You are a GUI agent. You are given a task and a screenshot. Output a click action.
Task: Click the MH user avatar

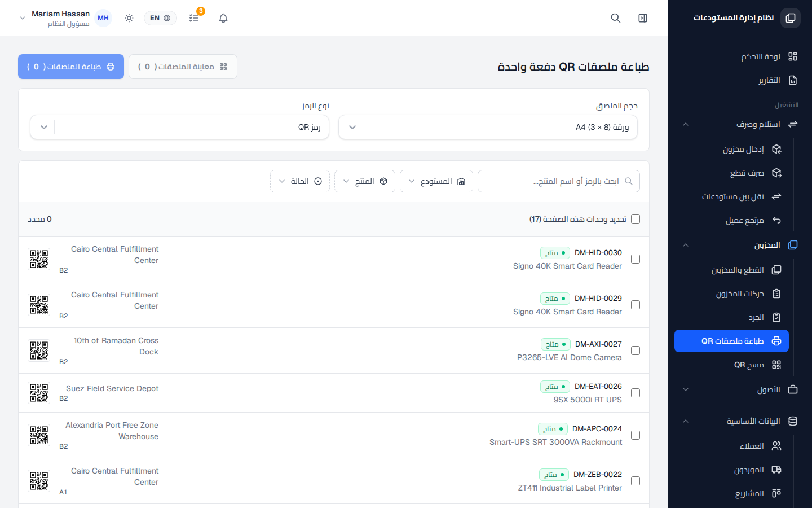tap(103, 18)
